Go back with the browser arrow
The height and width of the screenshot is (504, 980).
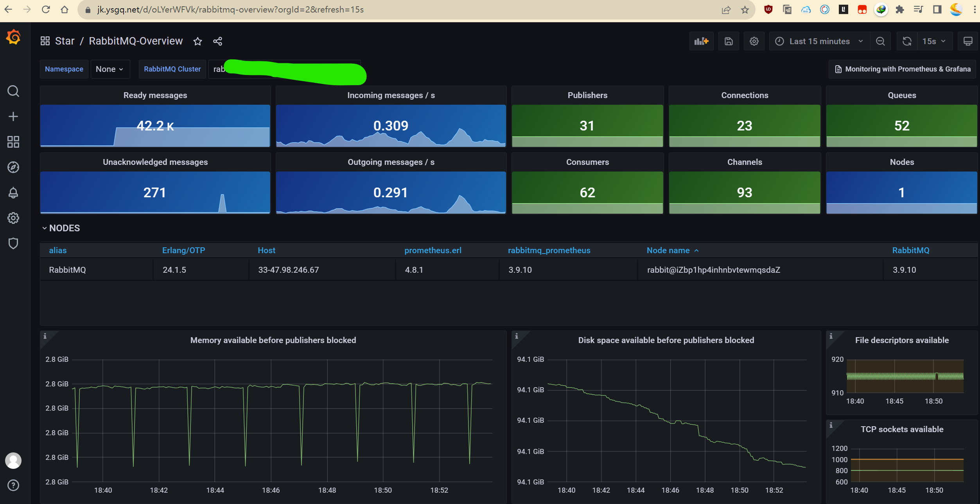pyautogui.click(x=8, y=9)
